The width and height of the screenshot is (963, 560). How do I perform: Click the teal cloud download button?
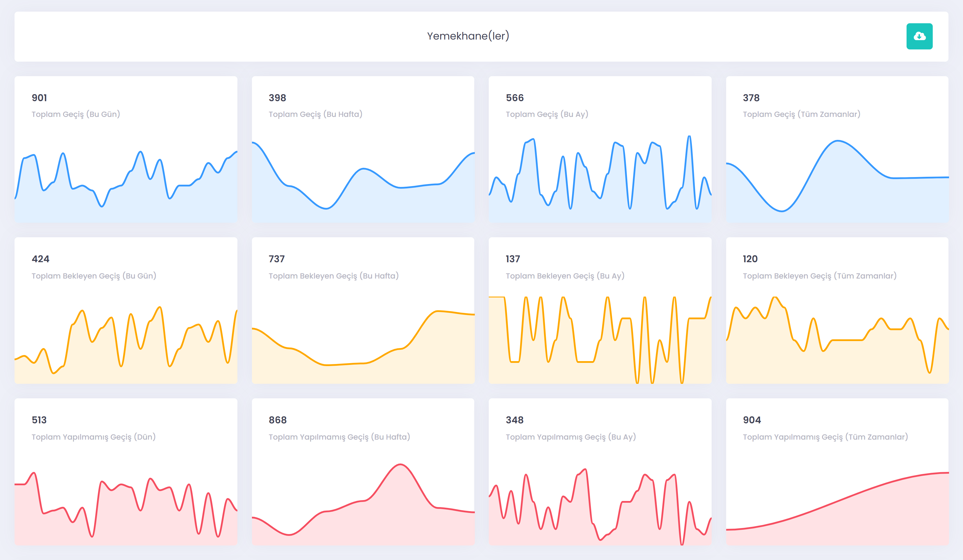[x=919, y=36]
